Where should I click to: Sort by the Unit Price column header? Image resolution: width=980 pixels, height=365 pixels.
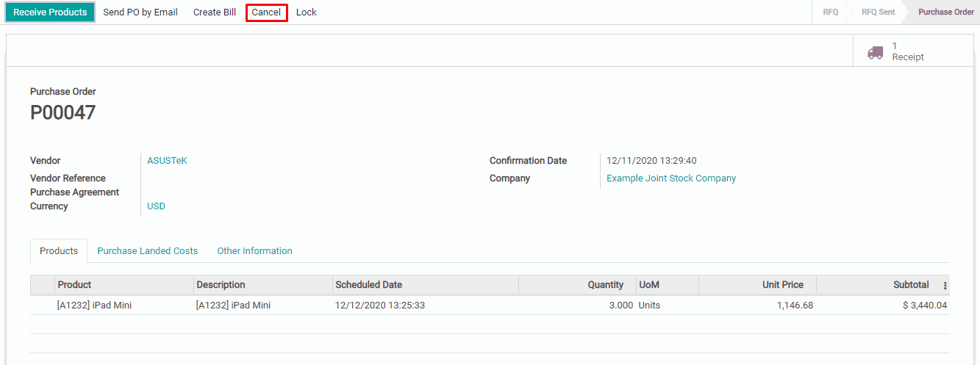coord(782,285)
